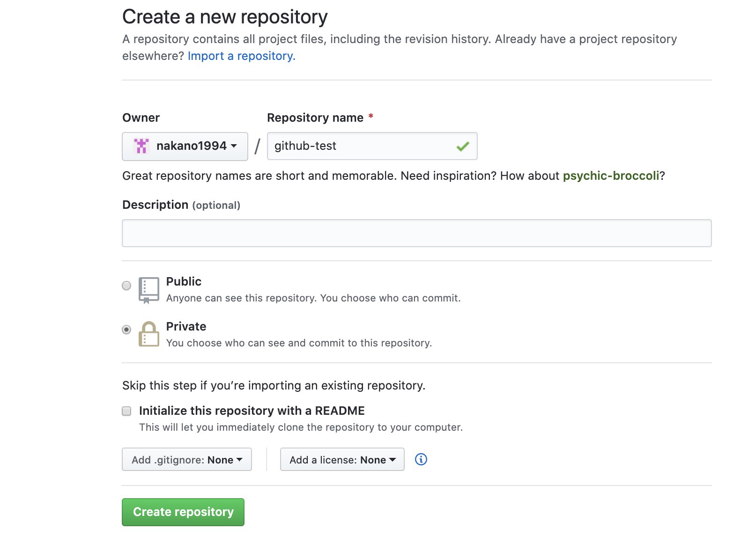Click the Public option label
Image resolution: width=756 pixels, height=544 pixels.
click(x=184, y=281)
